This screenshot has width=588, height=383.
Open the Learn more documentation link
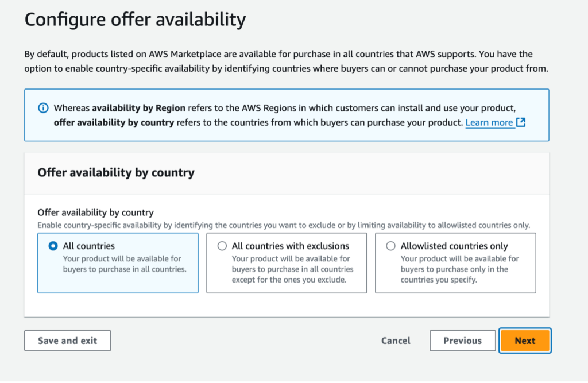[490, 122]
